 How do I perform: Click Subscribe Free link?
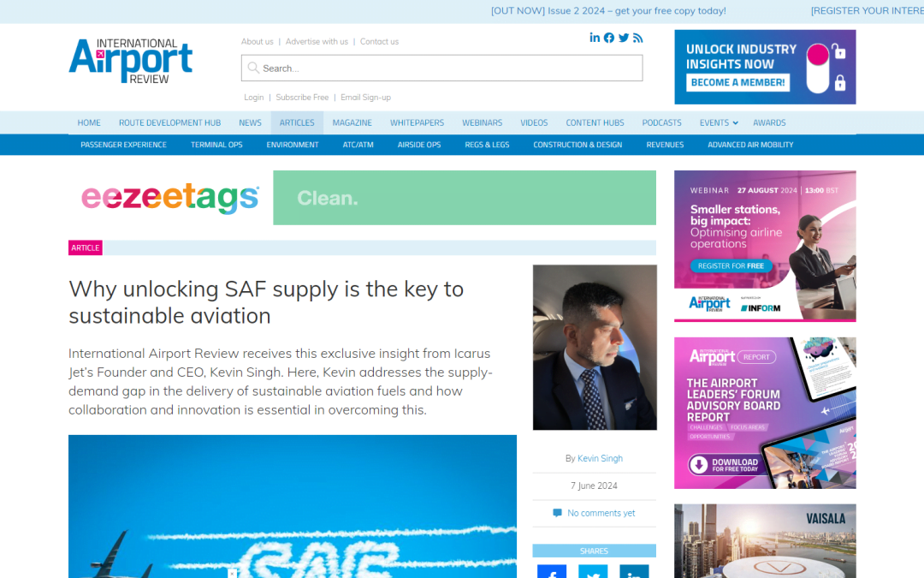[x=302, y=98]
